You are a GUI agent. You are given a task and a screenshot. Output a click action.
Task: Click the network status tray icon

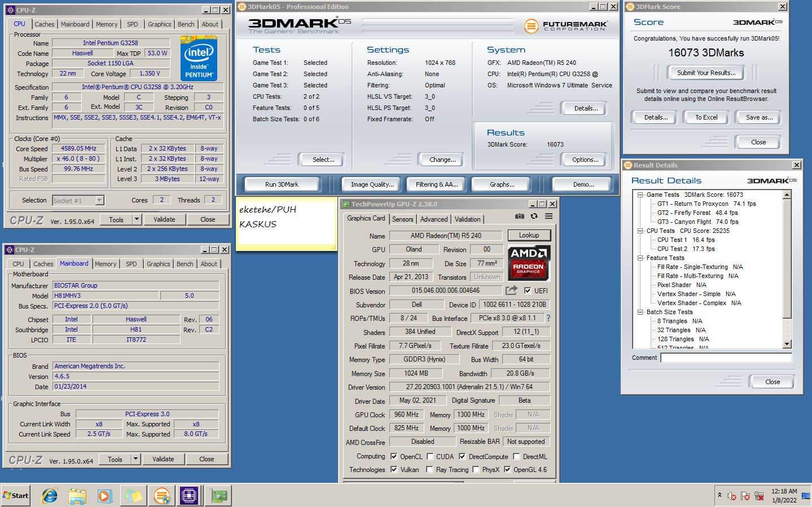[760, 496]
